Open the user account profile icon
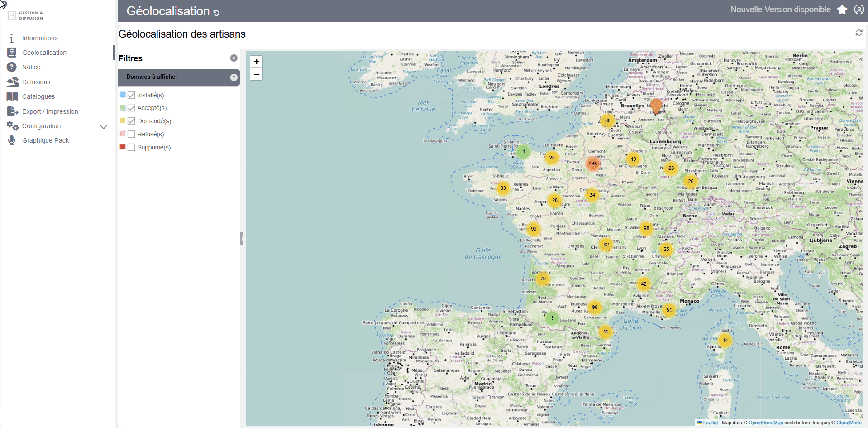The width and height of the screenshot is (868, 428). click(x=859, y=10)
